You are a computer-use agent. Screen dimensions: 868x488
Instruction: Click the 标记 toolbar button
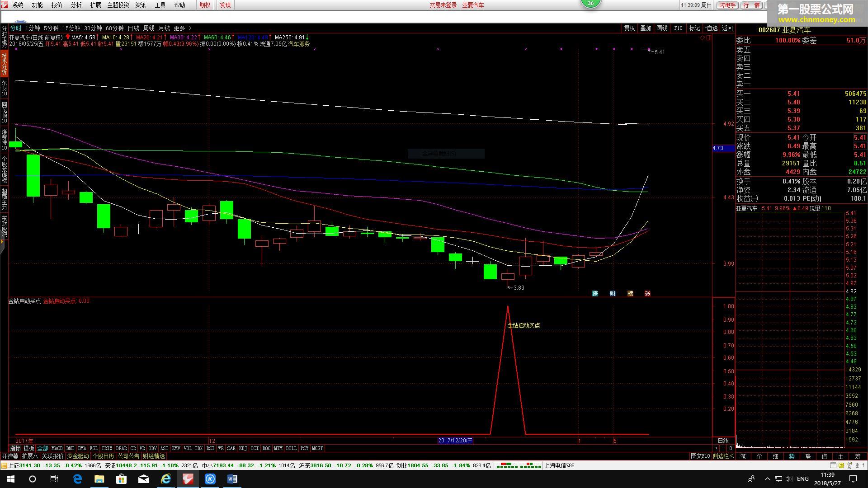694,28
